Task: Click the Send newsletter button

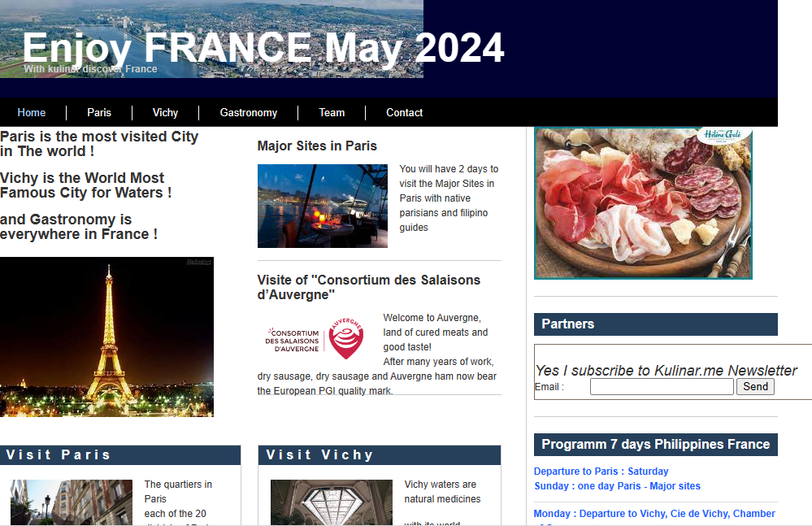Action: [x=756, y=386]
